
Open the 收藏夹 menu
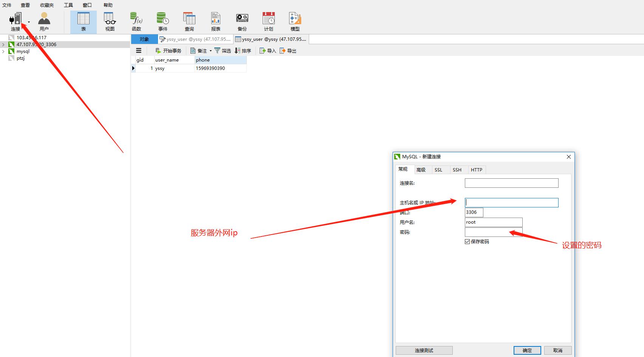tap(47, 5)
